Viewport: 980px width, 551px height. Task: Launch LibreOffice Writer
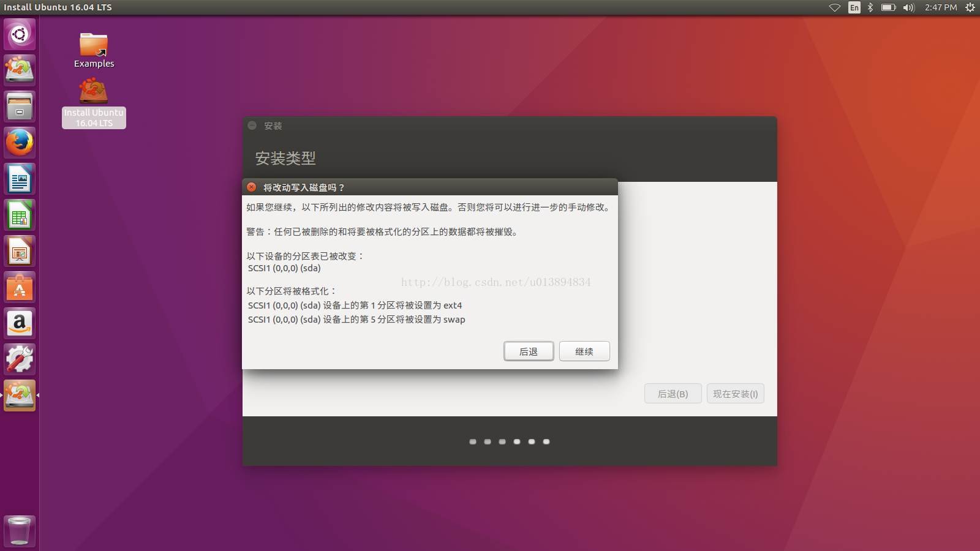(20, 179)
